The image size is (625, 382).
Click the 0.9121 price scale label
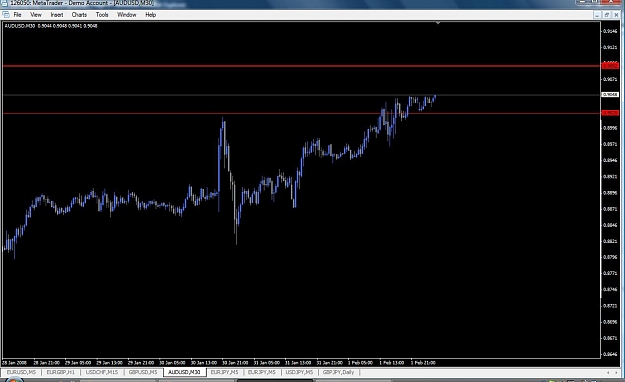point(611,47)
